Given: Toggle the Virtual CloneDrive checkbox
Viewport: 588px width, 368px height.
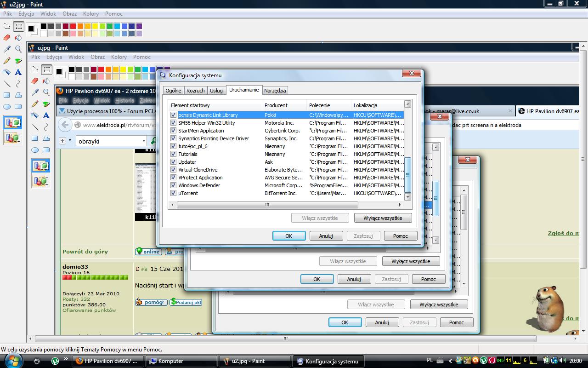Looking at the screenshot, I should 173,170.
